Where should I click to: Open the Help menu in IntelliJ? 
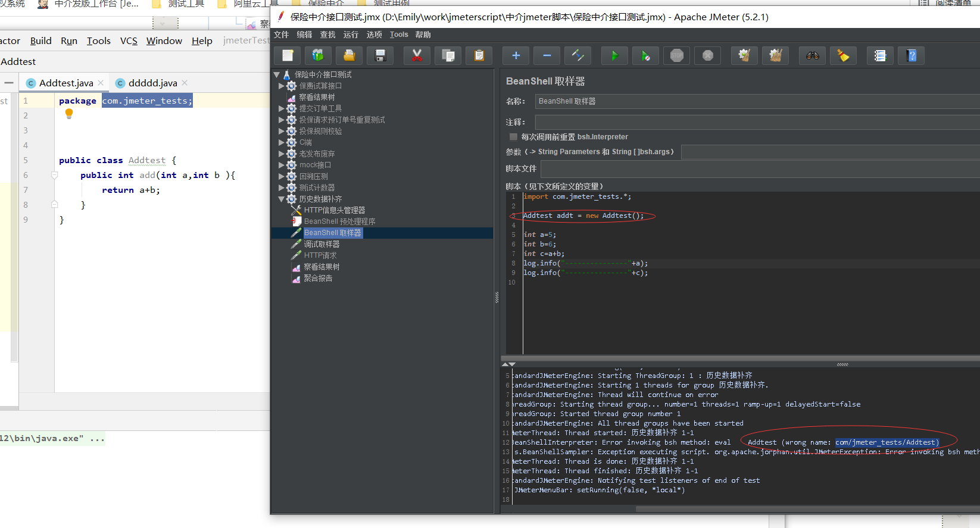[202, 40]
